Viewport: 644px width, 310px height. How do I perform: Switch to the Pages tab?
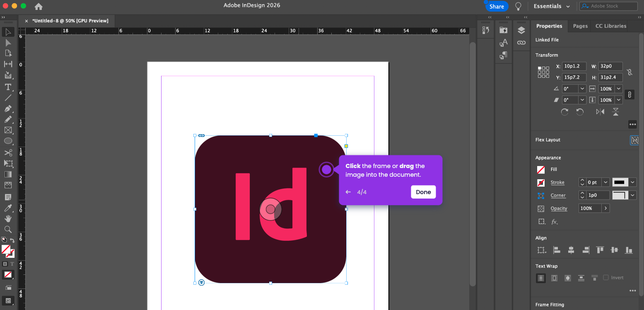point(580,26)
